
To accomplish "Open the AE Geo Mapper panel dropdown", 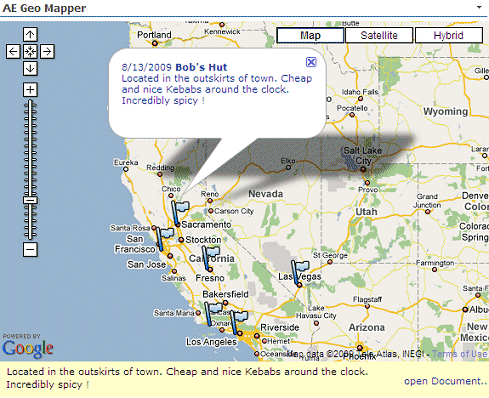I will pyautogui.click(x=479, y=7).
